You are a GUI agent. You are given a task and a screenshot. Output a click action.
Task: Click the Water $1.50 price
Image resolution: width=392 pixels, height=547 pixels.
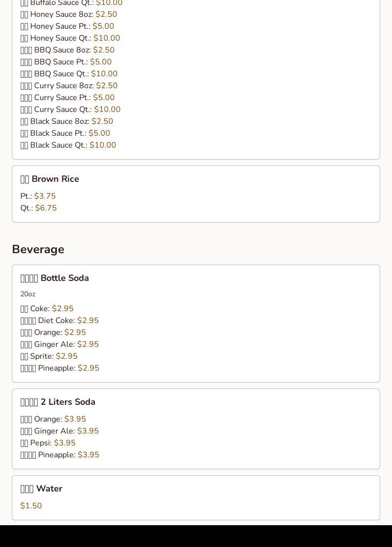[x=31, y=505]
